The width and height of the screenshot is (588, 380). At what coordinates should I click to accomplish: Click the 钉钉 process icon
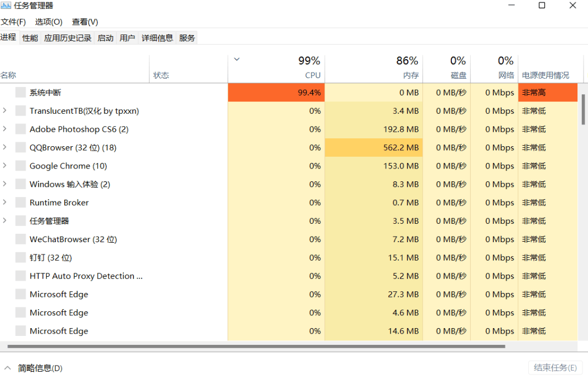[x=21, y=257]
